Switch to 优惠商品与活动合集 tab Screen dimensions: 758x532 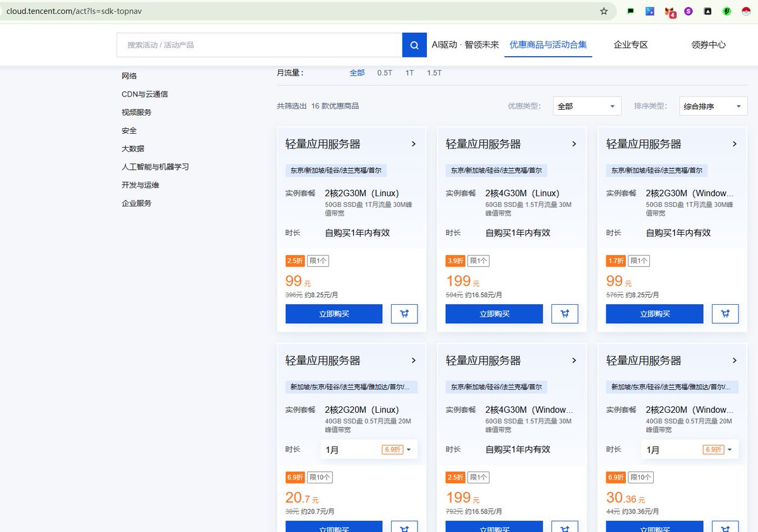pyautogui.click(x=548, y=45)
